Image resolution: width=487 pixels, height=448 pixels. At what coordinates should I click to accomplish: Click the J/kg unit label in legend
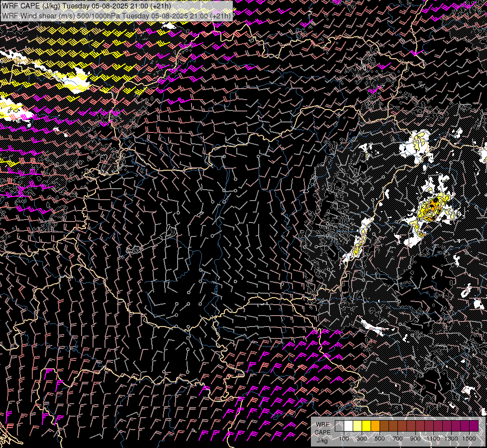[x=322, y=441]
